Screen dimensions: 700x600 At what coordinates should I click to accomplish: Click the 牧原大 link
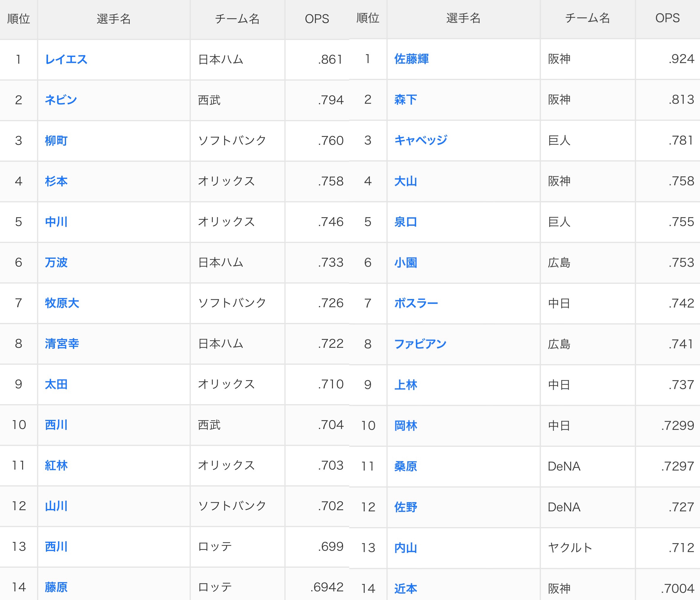point(62,303)
